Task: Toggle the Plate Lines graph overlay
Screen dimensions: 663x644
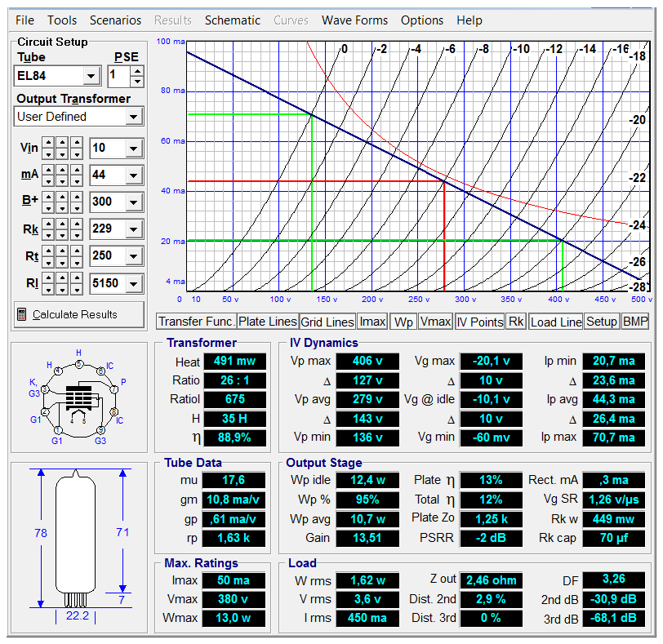Action: coord(268,322)
